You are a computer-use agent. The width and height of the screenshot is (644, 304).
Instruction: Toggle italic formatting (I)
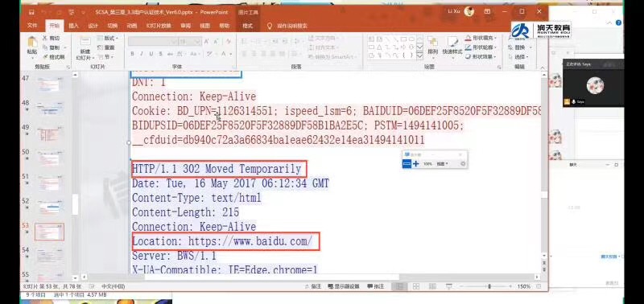click(142, 54)
